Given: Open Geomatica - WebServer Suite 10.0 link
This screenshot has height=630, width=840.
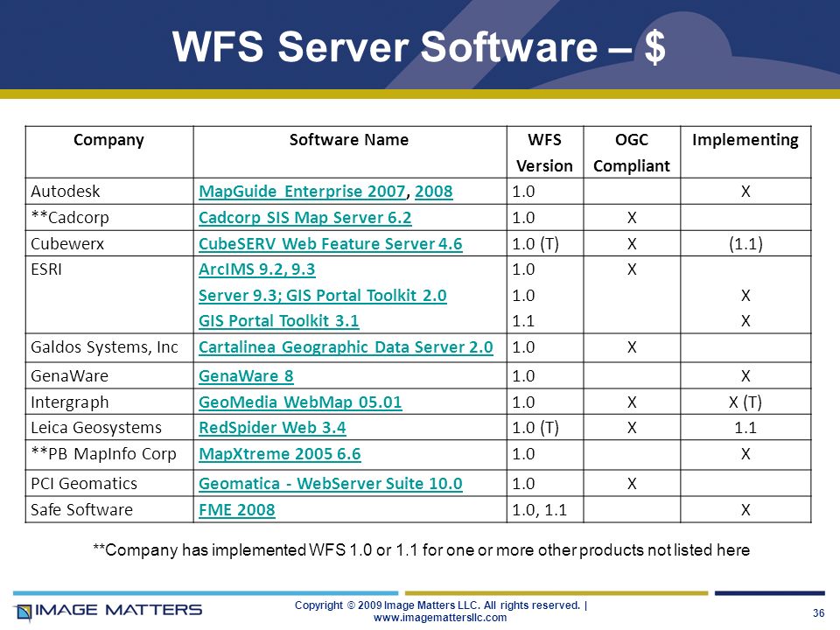Looking at the screenshot, I should [x=330, y=483].
